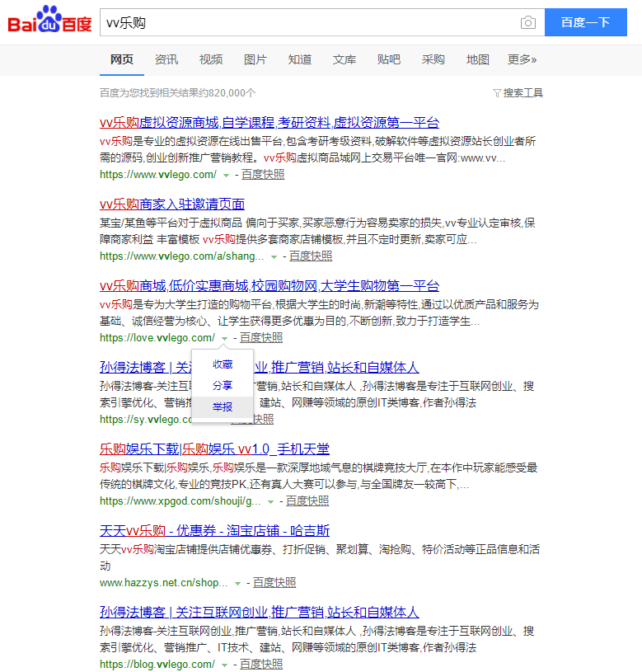Open 百度快照 for hazzys.net.cn result
This screenshot has height=672, width=642.
[x=274, y=583]
